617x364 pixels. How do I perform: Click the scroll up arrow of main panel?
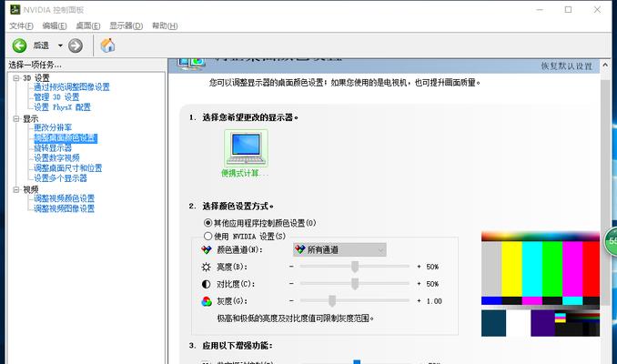[605, 65]
